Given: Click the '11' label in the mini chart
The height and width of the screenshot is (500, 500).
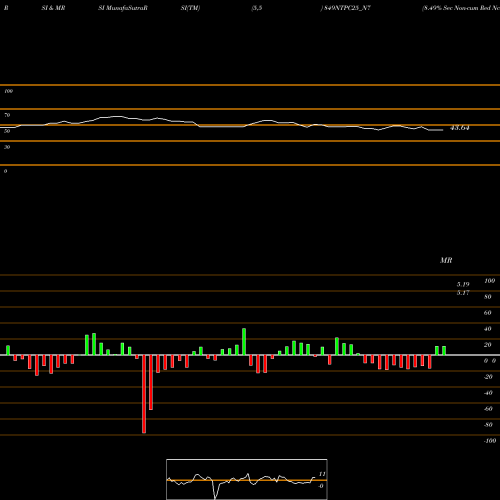Looking at the screenshot, I should [x=322, y=474].
